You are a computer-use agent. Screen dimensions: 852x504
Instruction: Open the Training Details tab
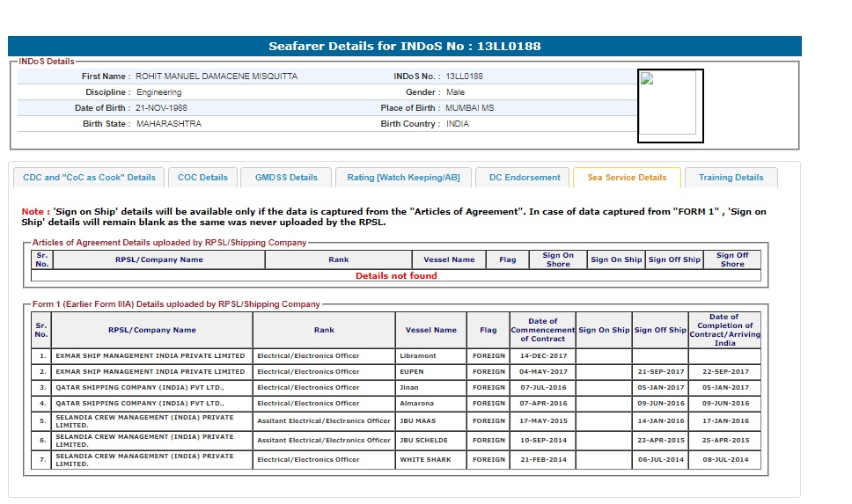coord(731,178)
